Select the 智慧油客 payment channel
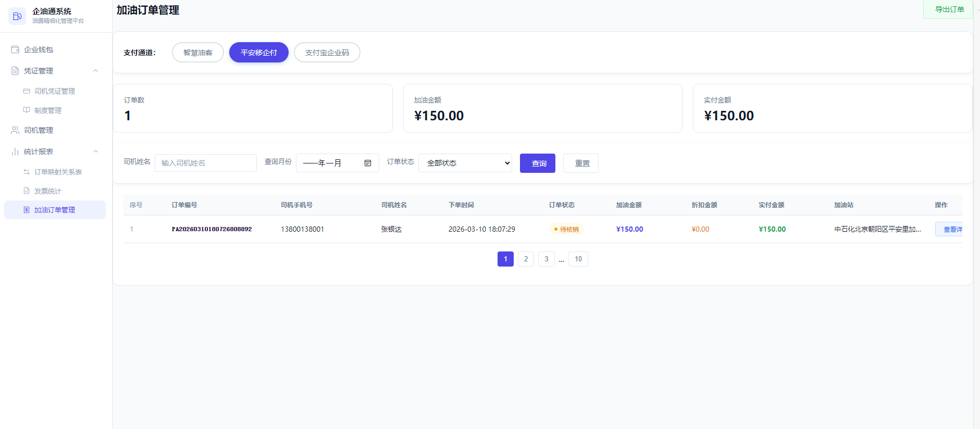The width and height of the screenshot is (980, 429). [x=198, y=53]
